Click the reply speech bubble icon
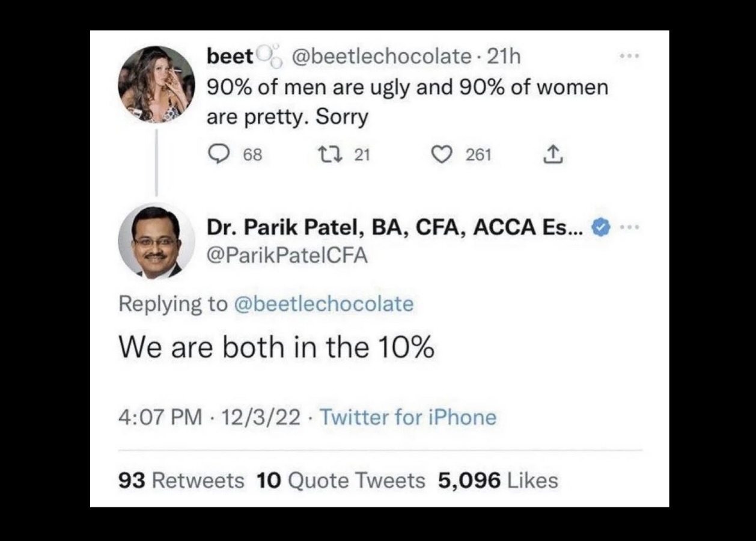 pyautogui.click(x=216, y=155)
